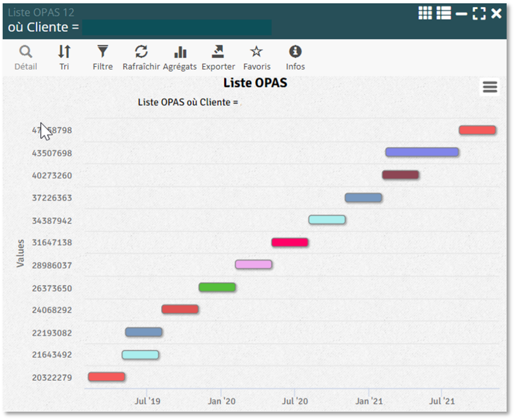
Task: Open the chart hamburger menu
Action: pos(490,87)
